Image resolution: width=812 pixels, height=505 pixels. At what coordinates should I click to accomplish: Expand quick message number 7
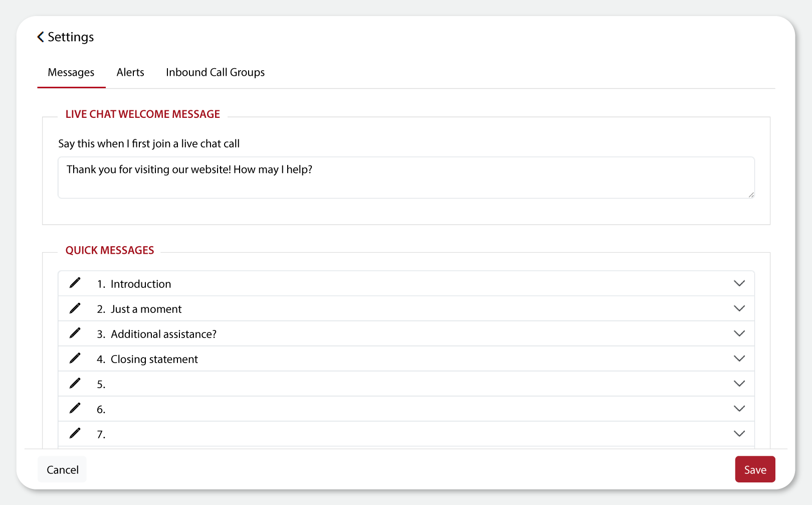739,433
